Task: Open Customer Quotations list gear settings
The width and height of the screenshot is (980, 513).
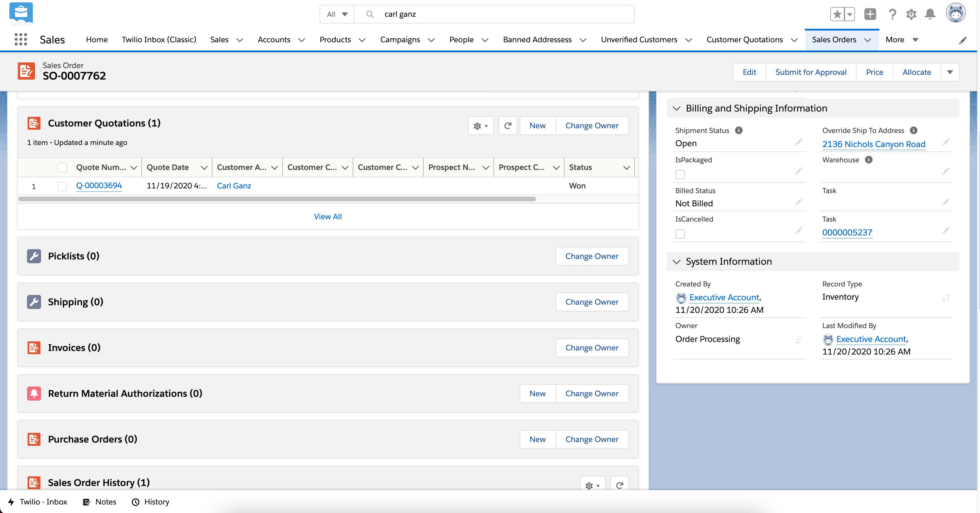Action: coord(481,126)
